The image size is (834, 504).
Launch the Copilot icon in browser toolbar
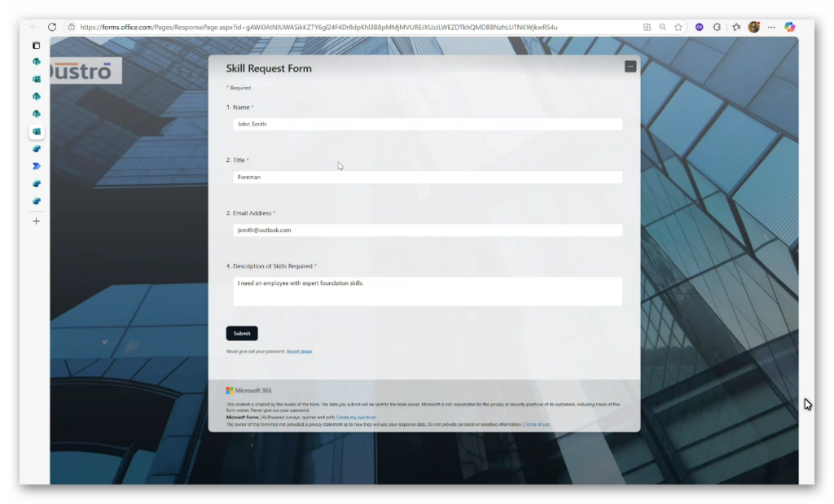790,27
